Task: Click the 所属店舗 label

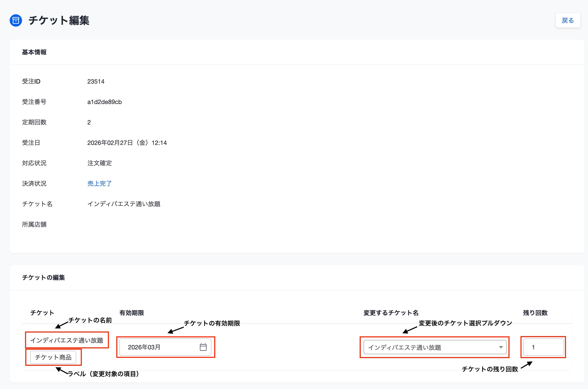Action: 34,224
